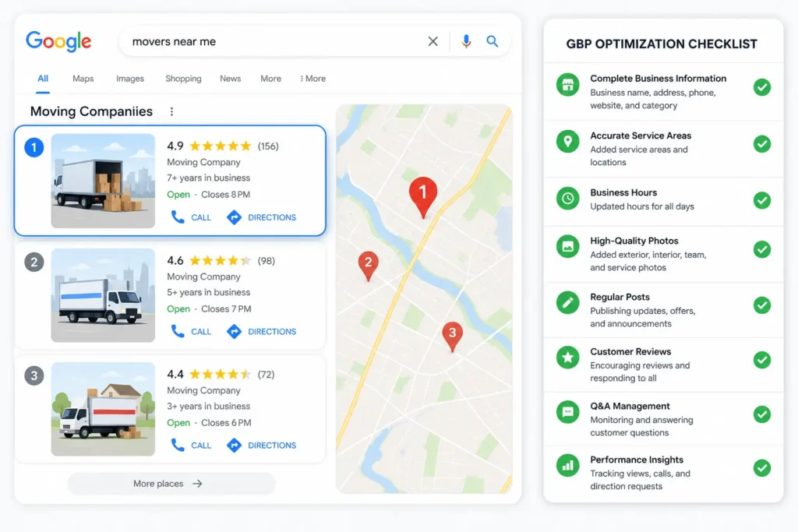798x532 pixels.
Task: Toggle the Regular Posts checkmark
Action: (762, 305)
